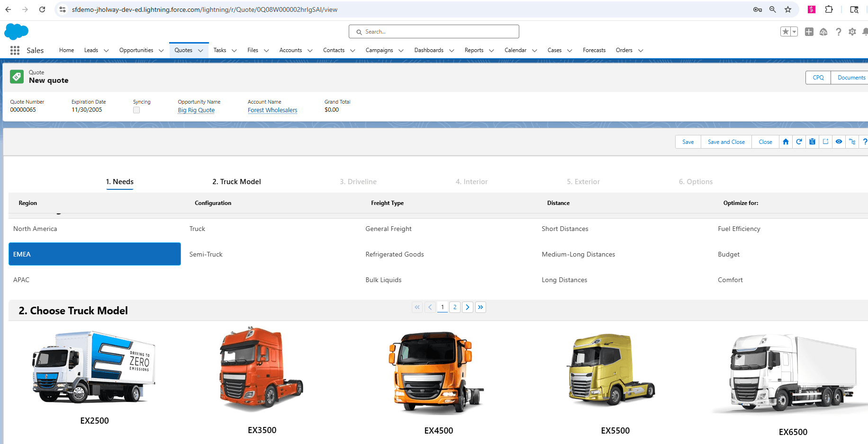Open the browser extensions puzzle icon
The image size is (868, 444).
(829, 9)
